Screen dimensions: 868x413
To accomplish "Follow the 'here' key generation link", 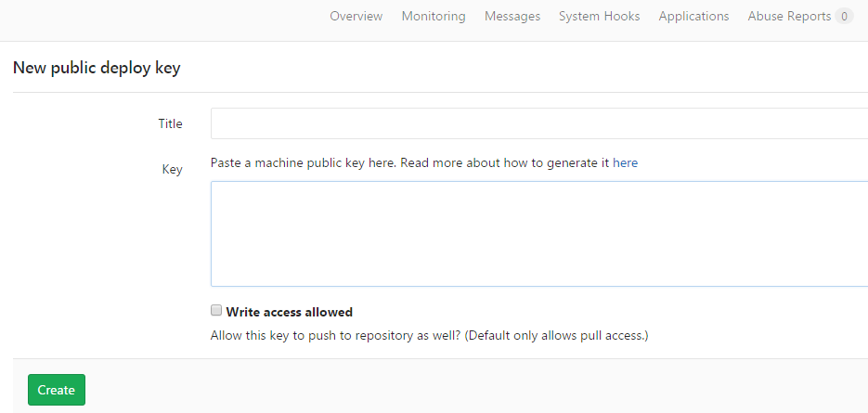I will pyautogui.click(x=625, y=162).
